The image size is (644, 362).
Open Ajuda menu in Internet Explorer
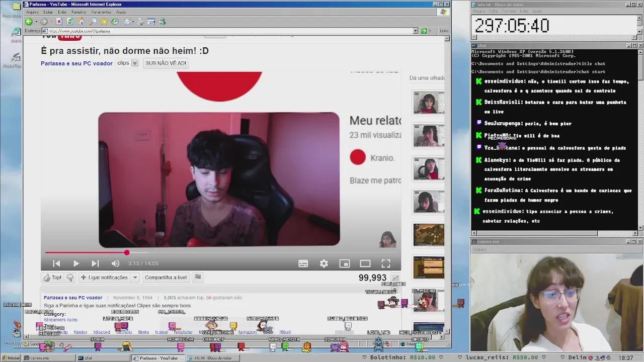(121, 12)
